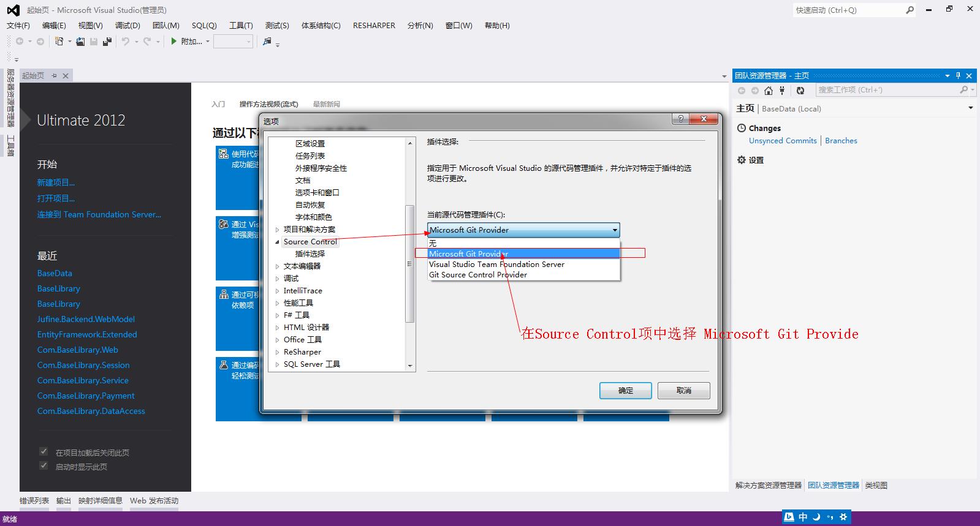Click the green Start/Attach play icon
The image size is (980, 526).
(174, 41)
